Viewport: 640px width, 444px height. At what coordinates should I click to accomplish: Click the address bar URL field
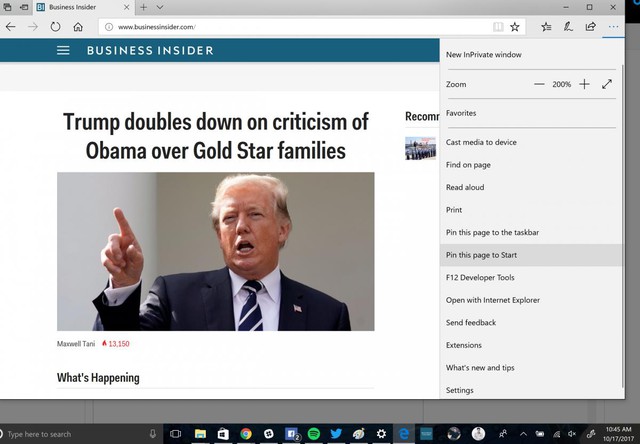click(x=302, y=27)
